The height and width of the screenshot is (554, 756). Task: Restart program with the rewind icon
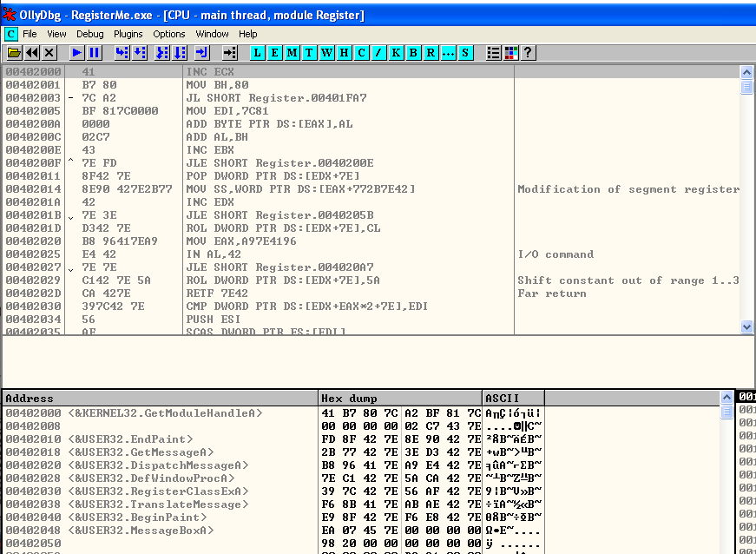pos(32,53)
